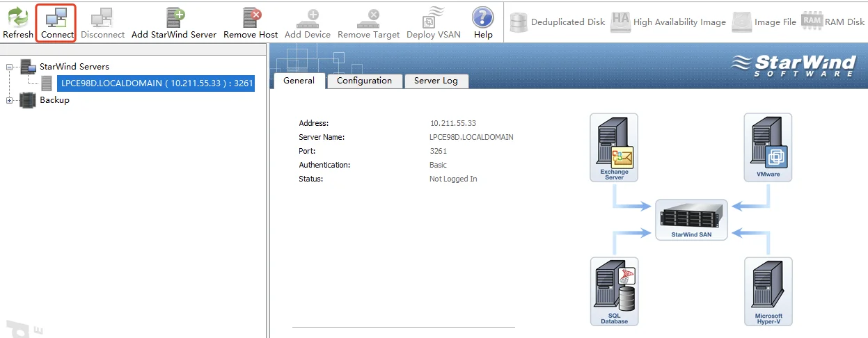Collapse the StarWind Servers tree node

point(10,67)
